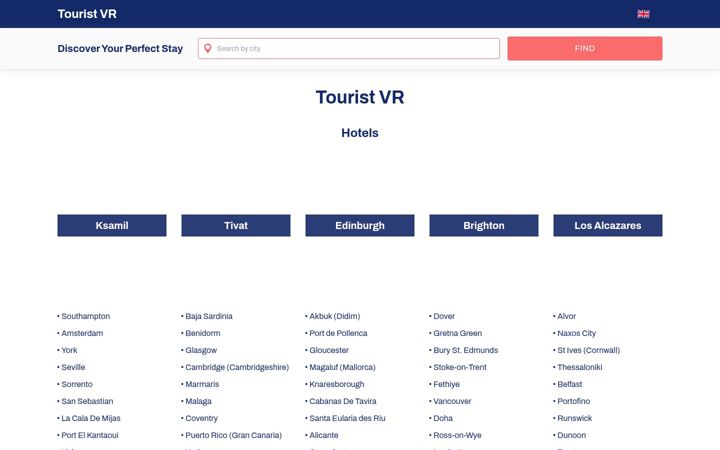Click the UK flag language icon
The height and width of the screenshot is (450, 720).
coord(643,14)
